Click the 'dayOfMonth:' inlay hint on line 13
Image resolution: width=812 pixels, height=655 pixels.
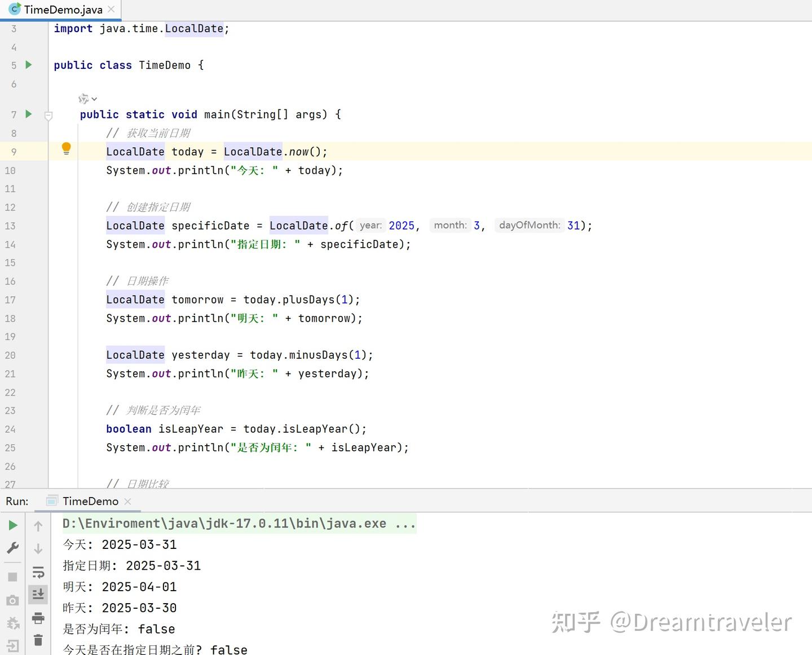coord(529,225)
